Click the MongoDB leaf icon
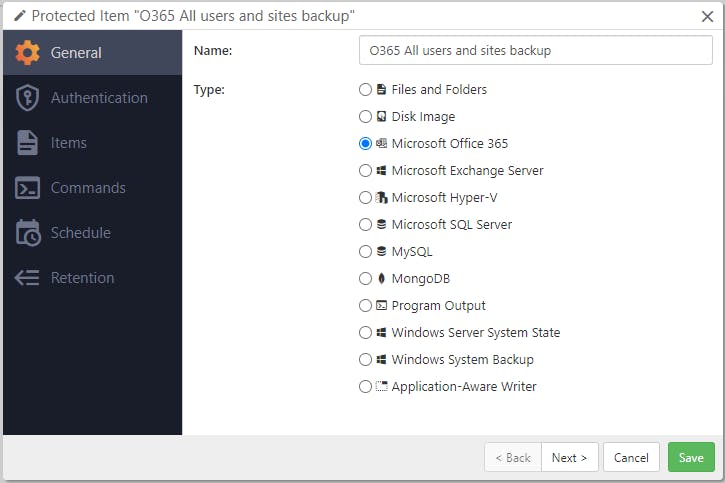The width and height of the screenshot is (725, 483). 381,279
